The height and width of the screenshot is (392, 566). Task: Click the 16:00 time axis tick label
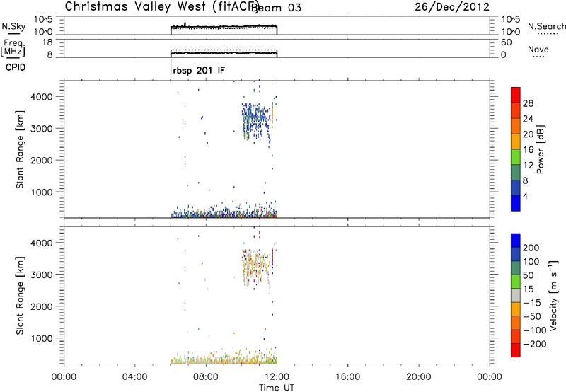[x=347, y=377]
